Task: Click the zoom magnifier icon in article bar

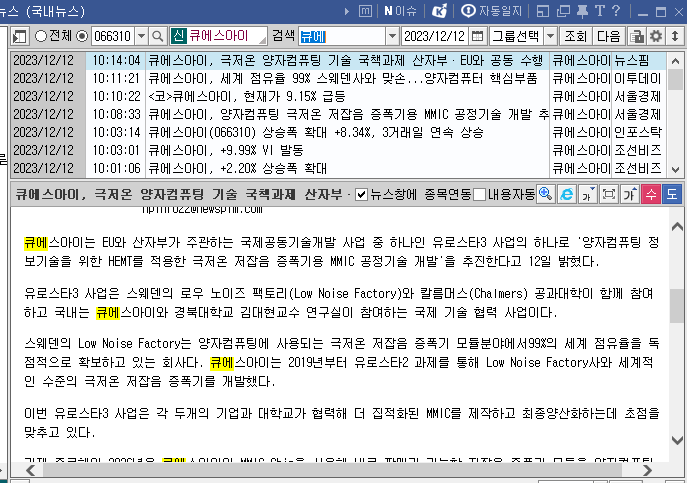Action: [x=545, y=194]
